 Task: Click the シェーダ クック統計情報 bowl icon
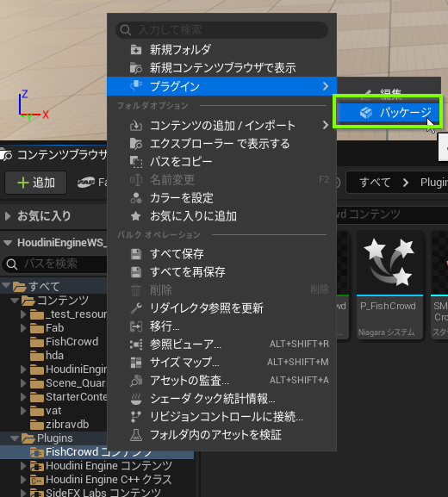pos(136,399)
